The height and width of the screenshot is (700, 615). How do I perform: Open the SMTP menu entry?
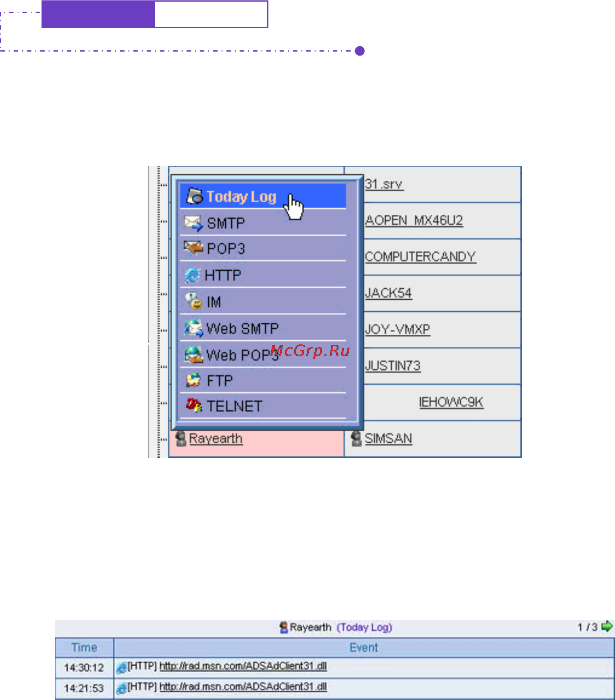pyautogui.click(x=263, y=222)
